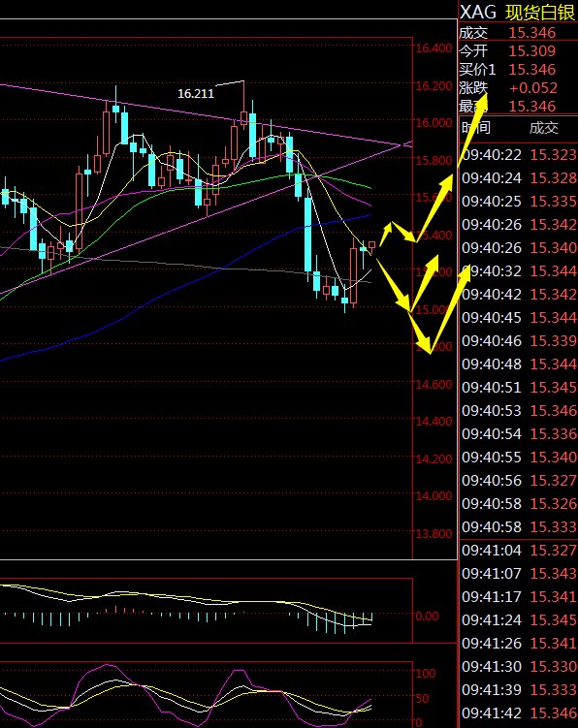Viewport: 578px width, 728px height.
Task: Click the 14.400 price axis label
Action: (433, 421)
